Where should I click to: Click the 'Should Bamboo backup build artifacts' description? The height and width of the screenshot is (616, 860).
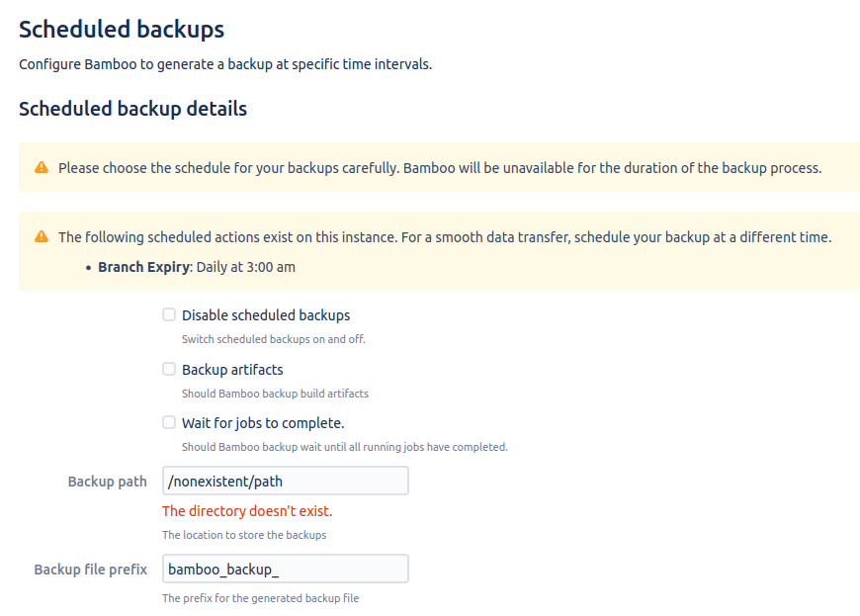[x=276, y=394]
